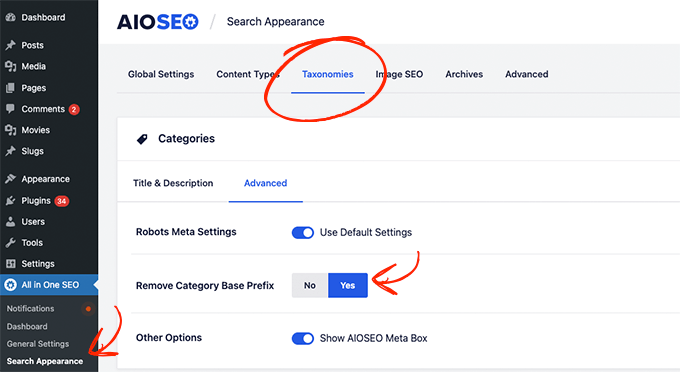Click the Users person icon
680x372 pixels.
(x=10, y=222)
